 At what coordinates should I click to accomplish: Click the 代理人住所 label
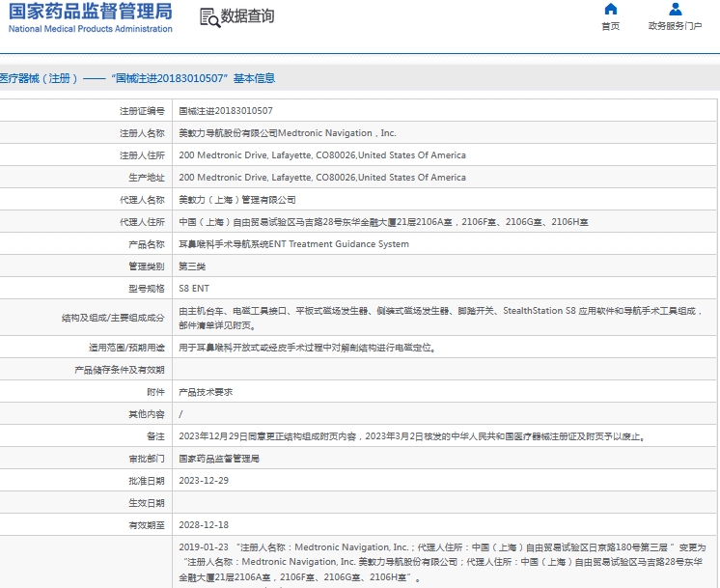click(142, 222)
